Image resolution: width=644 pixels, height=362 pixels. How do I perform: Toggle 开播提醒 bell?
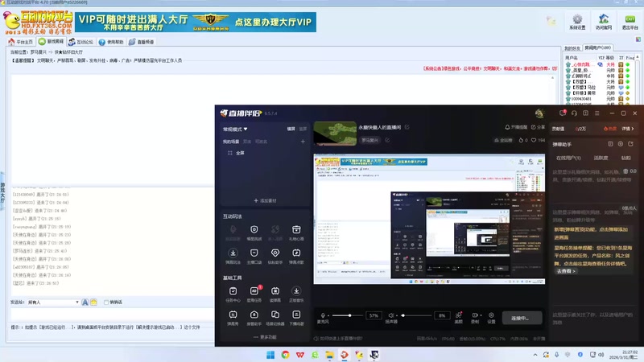[x=516, y=127]
